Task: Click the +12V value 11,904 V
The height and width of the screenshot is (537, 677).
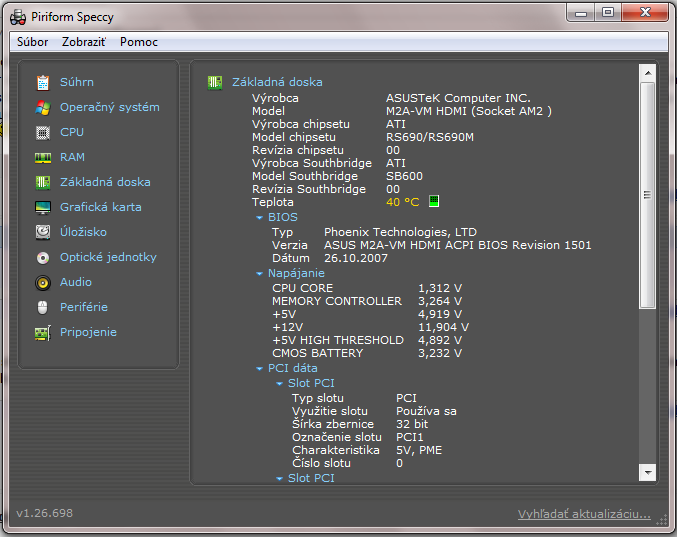Action: pyautogui.click(x=443, y=327)
